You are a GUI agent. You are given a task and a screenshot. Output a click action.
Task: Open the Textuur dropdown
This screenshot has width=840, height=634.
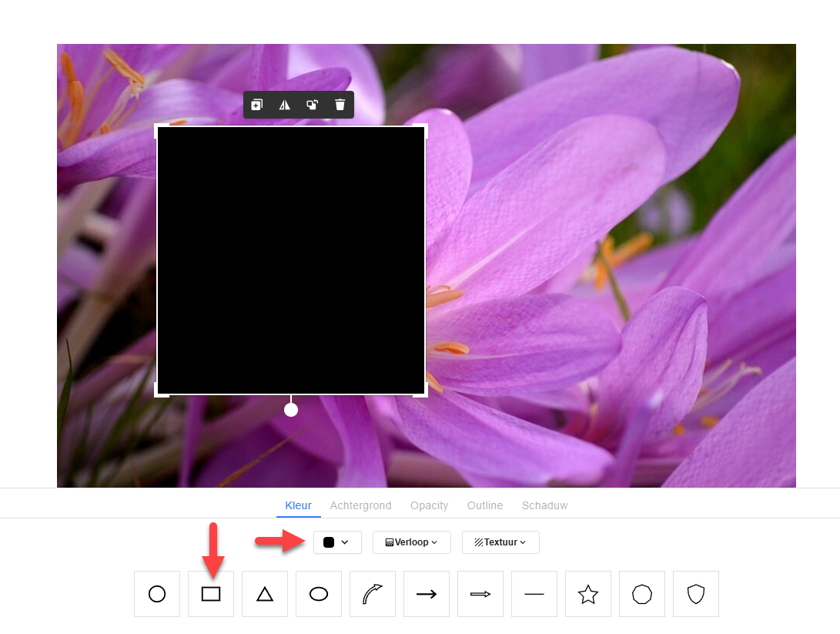point(500,542)
